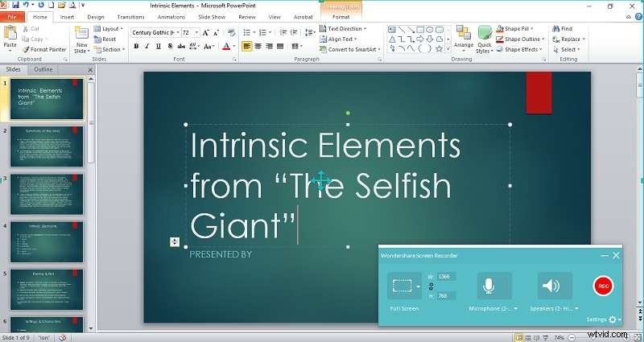Image resolution: width=644 pixels, height=342 pixels.
Task: Select slide 2 thumbnail Summary of the story
Action: click(x=47, y=146)
